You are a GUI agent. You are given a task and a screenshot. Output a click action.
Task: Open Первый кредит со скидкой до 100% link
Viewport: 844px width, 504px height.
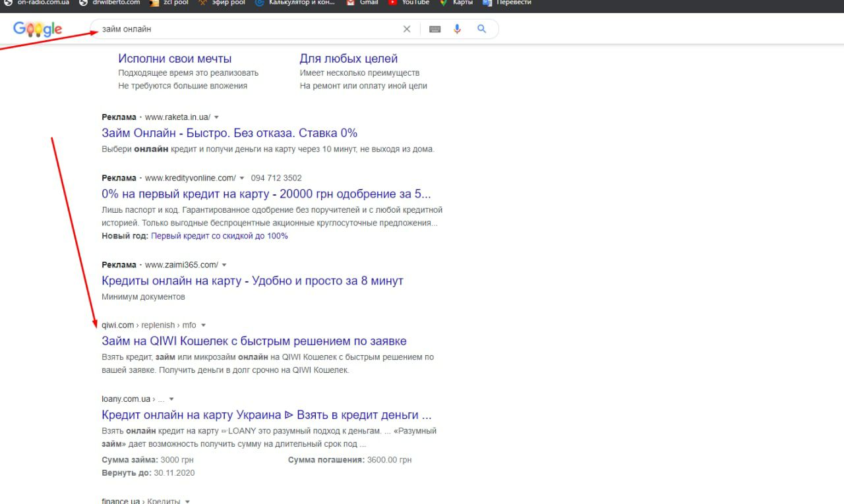[x=220, y=236]
